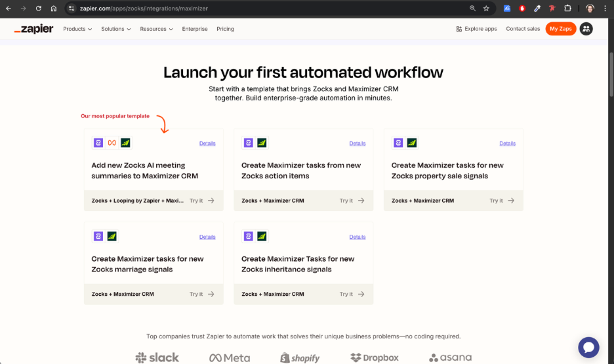Try it for marriage signals template
The image size is (614, 364).
pyautogui.click(x=201, y=294)
